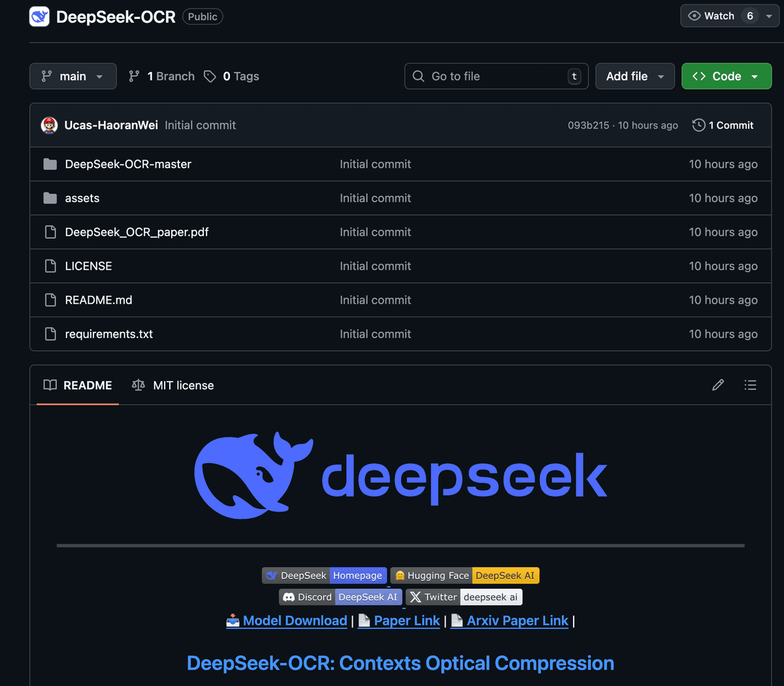Viewport: 784px width, 686px height.
Task: Follow the Arxiv Paper Link
Action: [x=515, y=621]
